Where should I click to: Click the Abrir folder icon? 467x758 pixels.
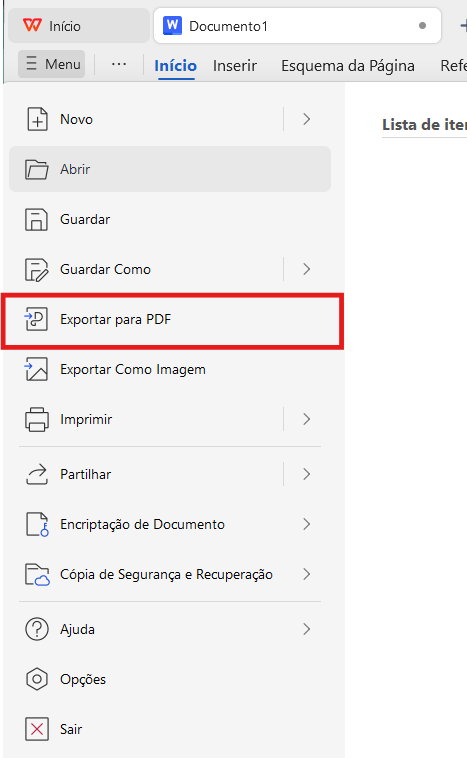[37, 170]
